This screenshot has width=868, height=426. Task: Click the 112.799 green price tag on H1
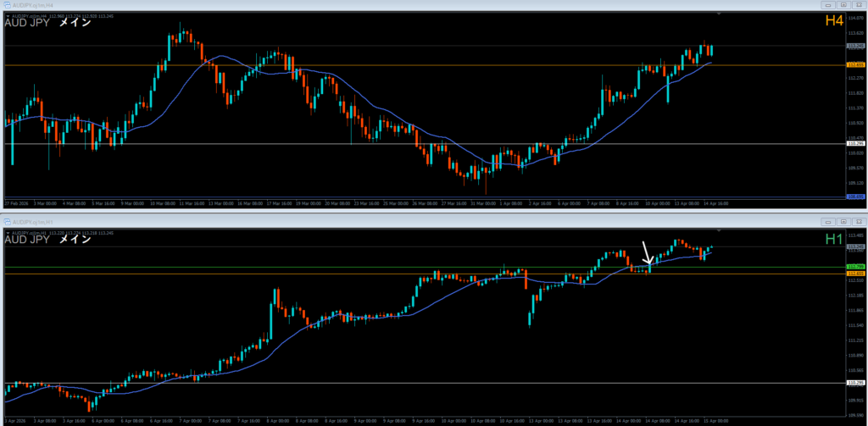[x=855, y=268]
